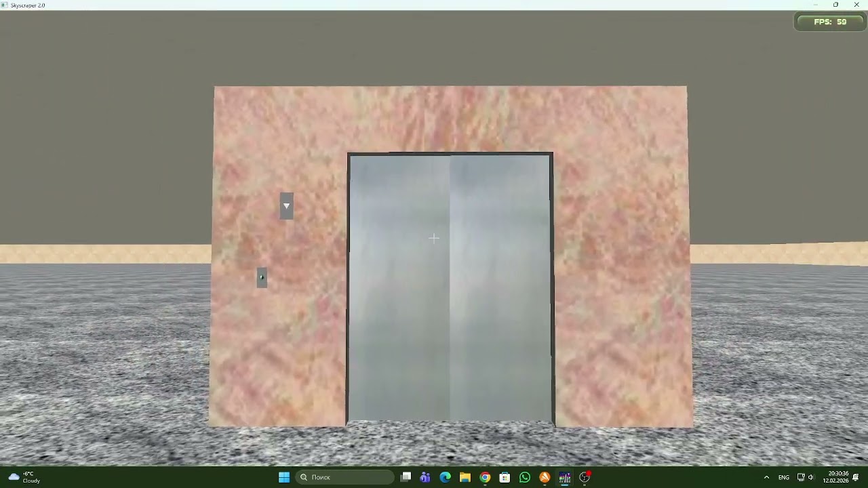Screen dimensions: 868x488
Task: Open volume control tray icon
Action: pos(811,477)
